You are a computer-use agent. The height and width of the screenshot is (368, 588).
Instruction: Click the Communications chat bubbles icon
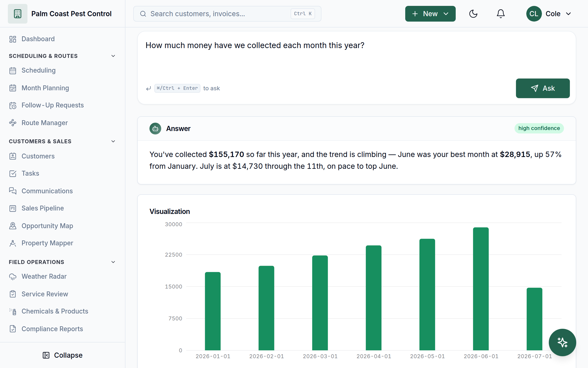pyautogui.click(x=13, y=191)
